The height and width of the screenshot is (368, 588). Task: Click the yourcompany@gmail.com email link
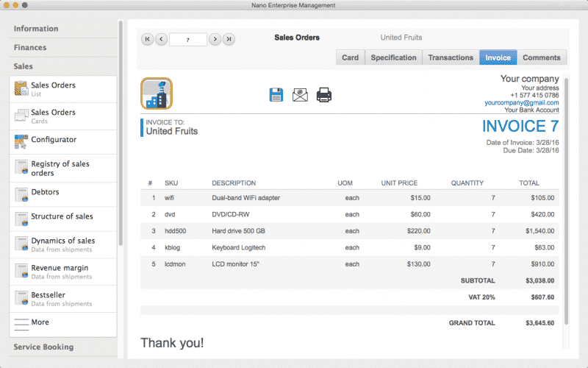pyautogui.click(x=521, y=103)
